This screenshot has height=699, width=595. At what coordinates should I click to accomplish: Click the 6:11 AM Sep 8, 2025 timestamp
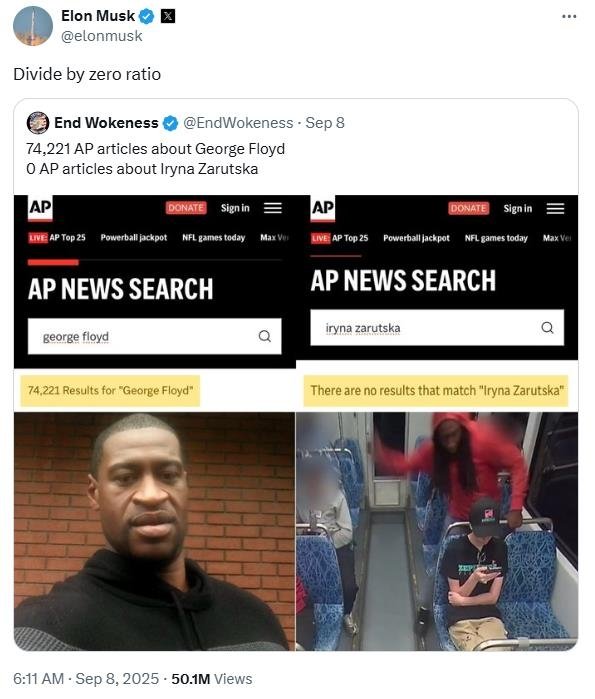coord(86,678)
